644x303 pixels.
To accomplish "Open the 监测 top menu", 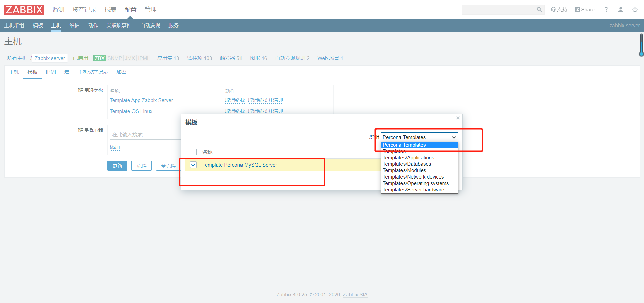I will click(58, 10).
